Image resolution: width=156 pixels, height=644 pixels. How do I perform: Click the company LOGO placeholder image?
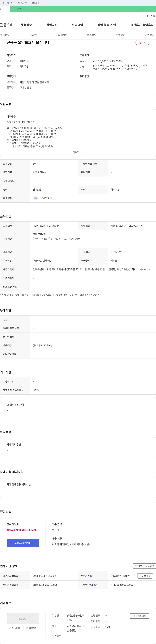tap(23, 618)
